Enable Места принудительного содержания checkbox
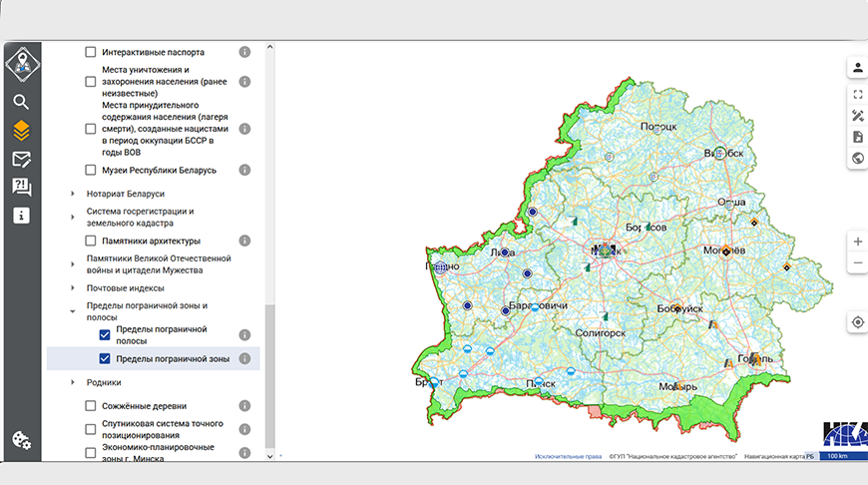 (90, 129)
